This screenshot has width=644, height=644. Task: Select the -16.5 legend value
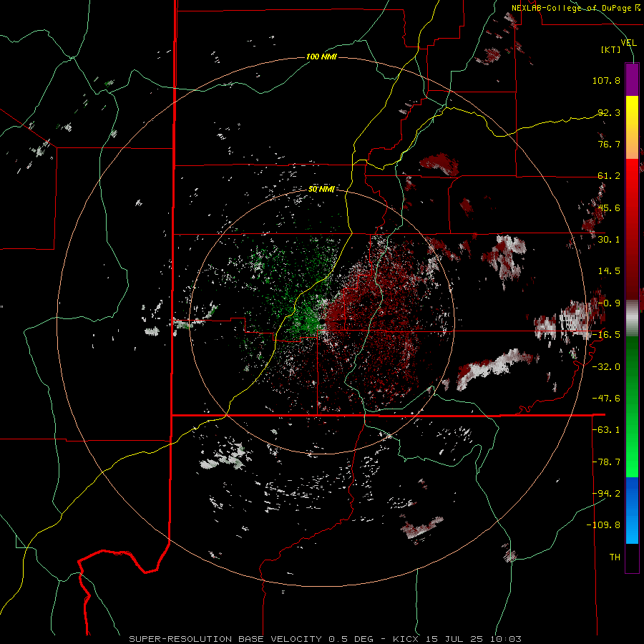point(606,334)
